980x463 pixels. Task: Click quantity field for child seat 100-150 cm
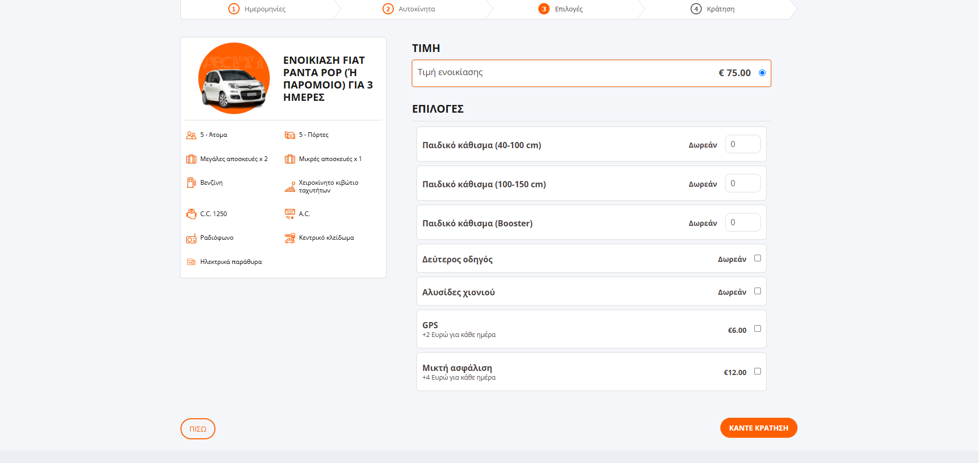(742, 183)
